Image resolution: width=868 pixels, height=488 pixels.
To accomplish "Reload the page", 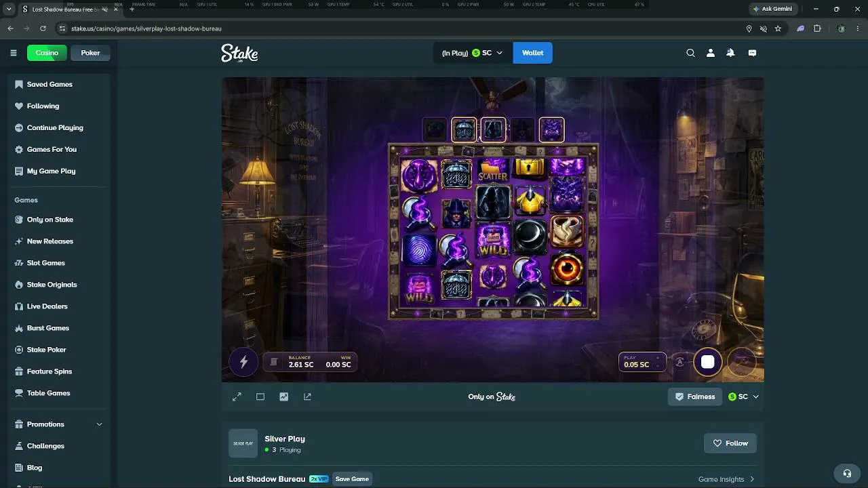I will coord(43,28).
